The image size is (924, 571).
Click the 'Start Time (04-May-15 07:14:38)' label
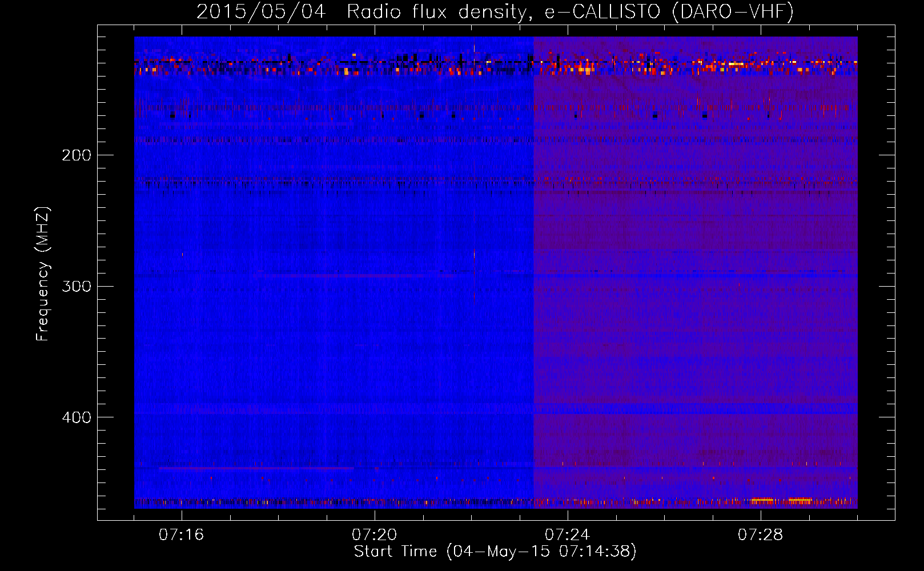tap(495, 552)
